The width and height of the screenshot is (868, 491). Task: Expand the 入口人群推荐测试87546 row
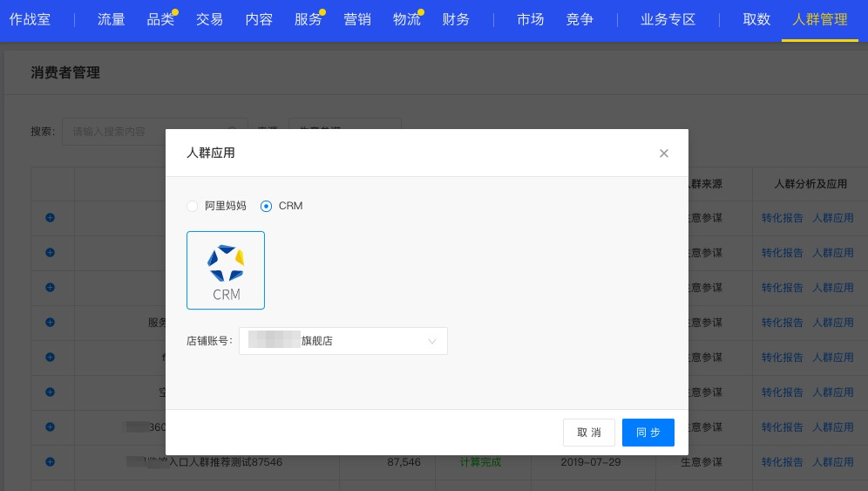click(x=51, y=462)
